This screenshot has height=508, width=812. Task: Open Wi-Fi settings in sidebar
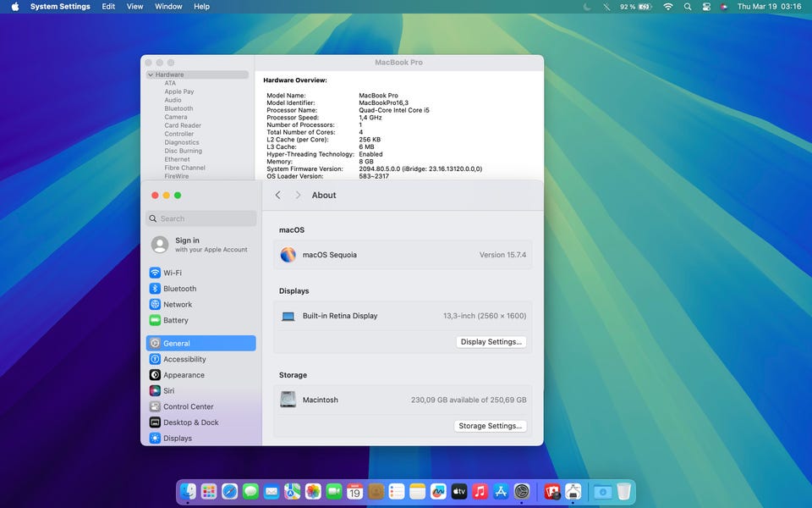click(172, 273)
